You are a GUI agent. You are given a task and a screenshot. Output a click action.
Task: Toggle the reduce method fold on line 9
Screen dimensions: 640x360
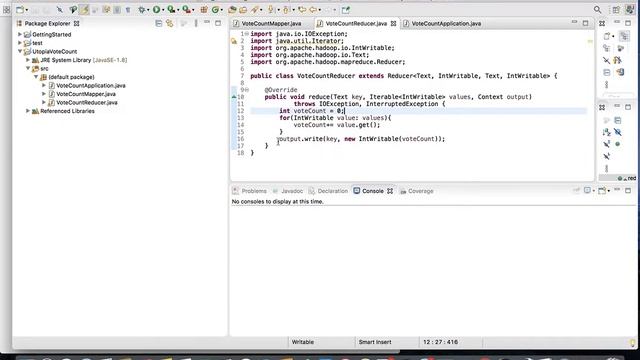click(x=247, y=90)
